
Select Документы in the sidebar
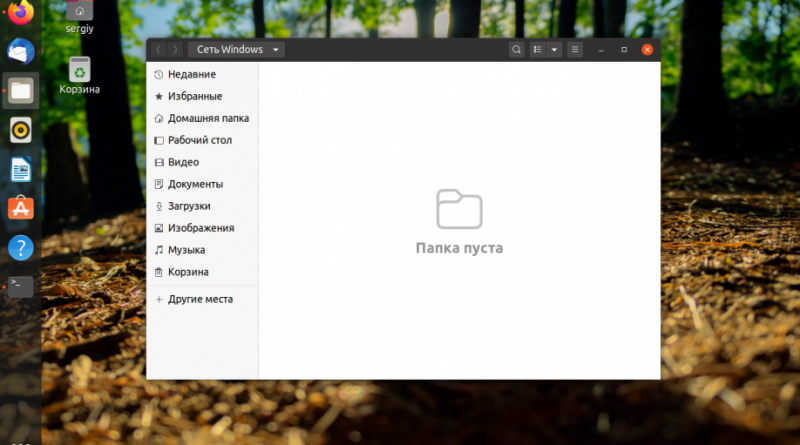tap(195, 184)
